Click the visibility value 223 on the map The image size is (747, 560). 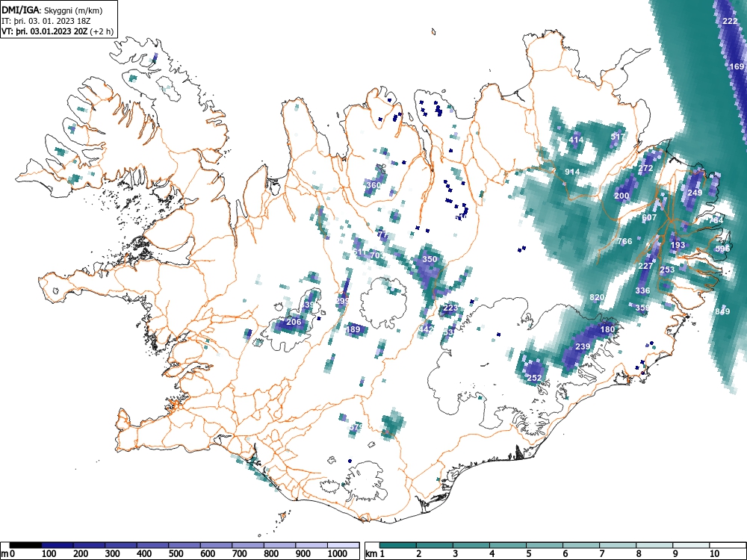click(450, 308)
